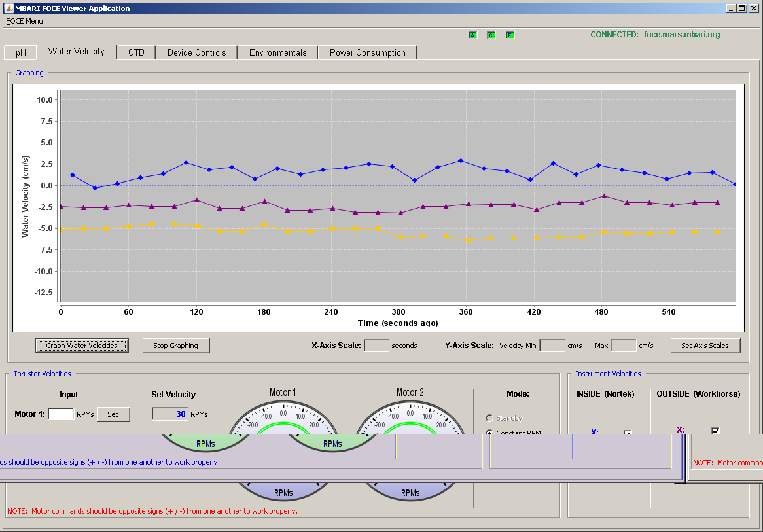Toggle the INSIDE Nortek X checkbox
The width and height of the screenshot is (763, 532).
628,433
